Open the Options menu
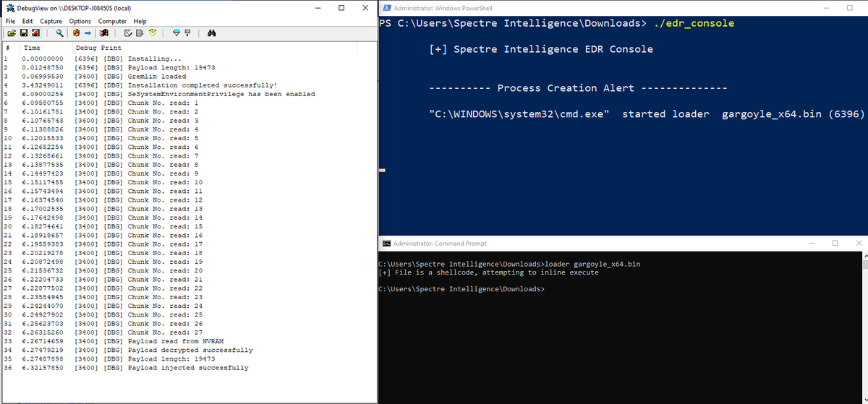The height and width of the screenshot is (404, 868). 80,21
